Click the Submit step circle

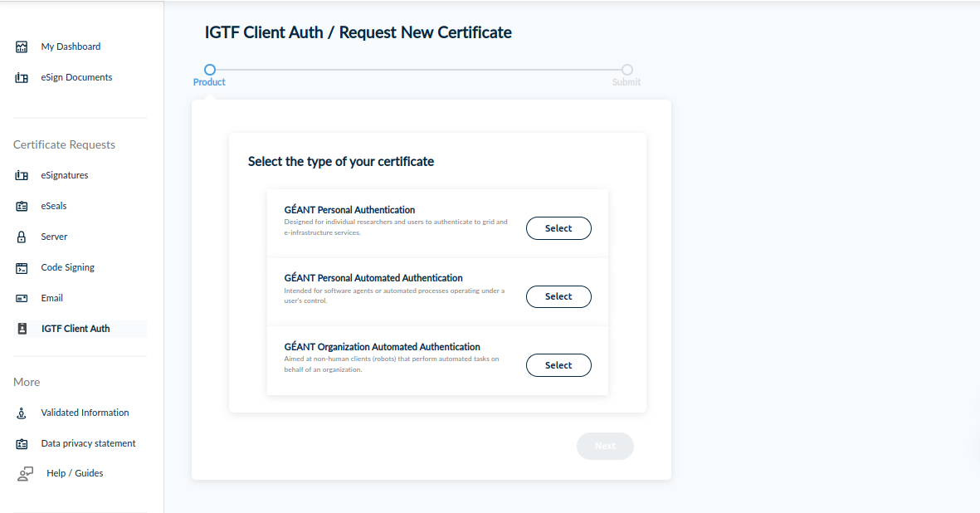point(627,70)
